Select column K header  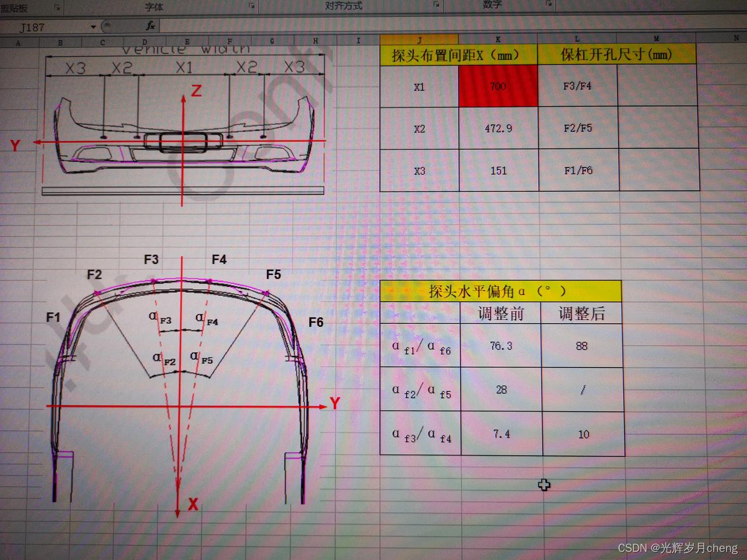coord(498,39)
